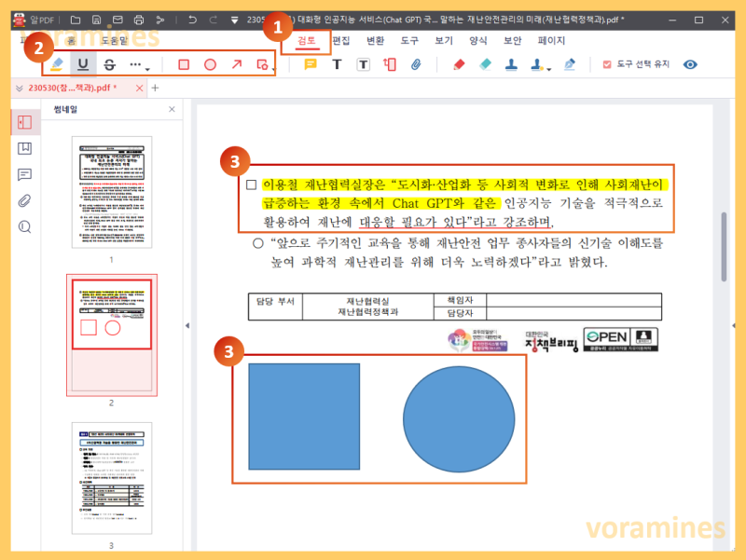Screen dimensions: 746x560
Task: Toggle the 도구 선택 유지 checkbox
Action: click(x=607, y=64)
